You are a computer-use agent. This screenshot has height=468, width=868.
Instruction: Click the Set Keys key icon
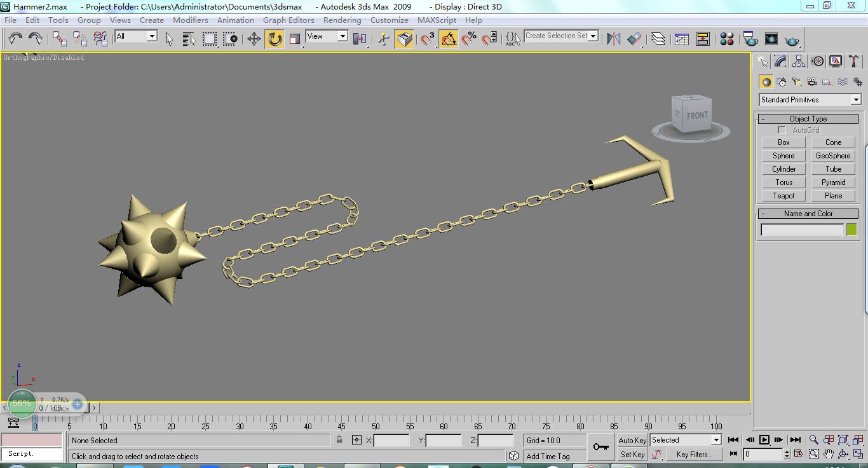point(600,447)
